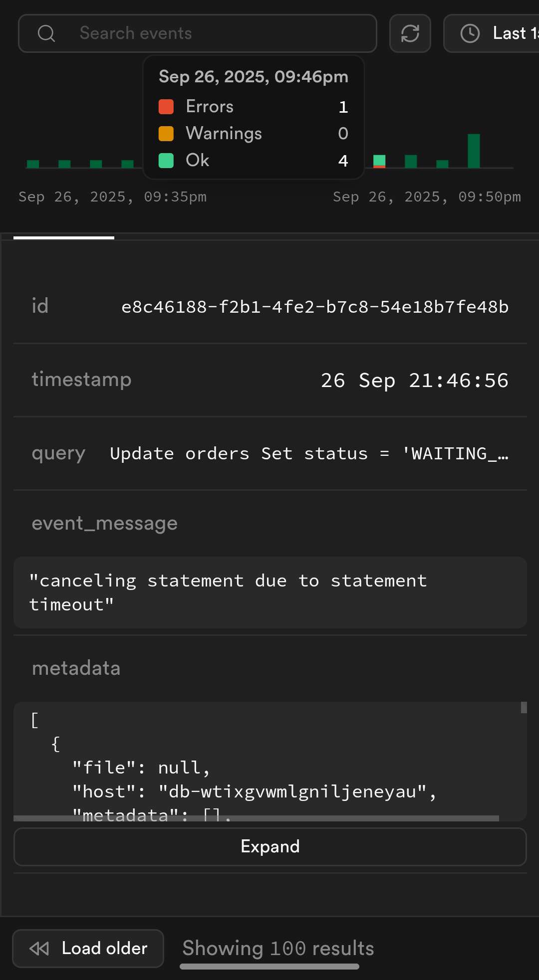Expand the metadata JSON block
Screen dimensions: 539x980
(270, 847)
